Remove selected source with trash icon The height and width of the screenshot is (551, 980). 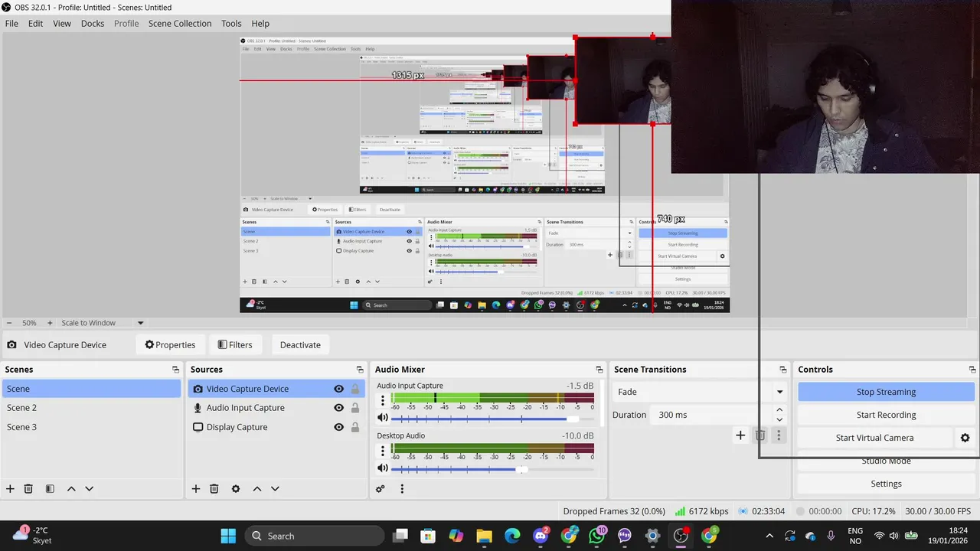(214, 489)
